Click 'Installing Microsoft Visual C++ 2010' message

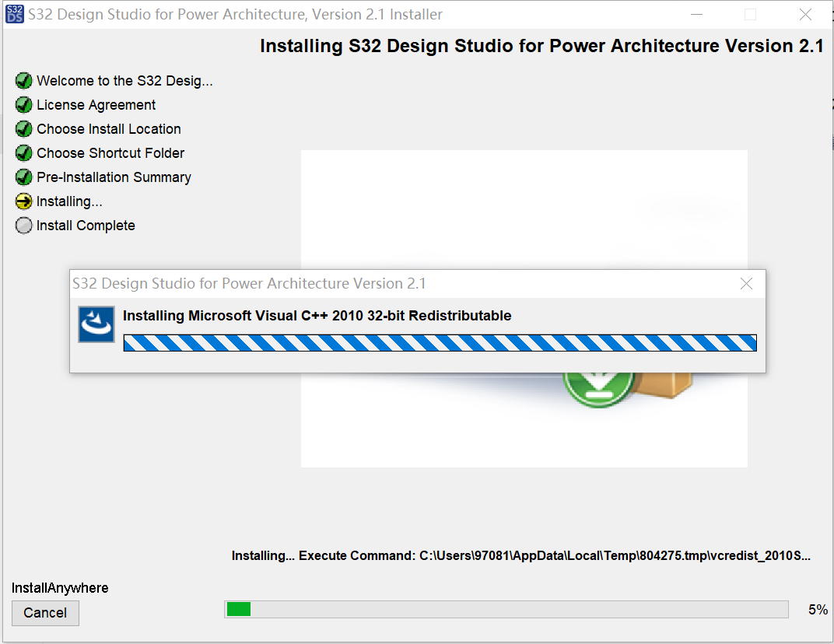pyautogui.click(x=317, y=315)
